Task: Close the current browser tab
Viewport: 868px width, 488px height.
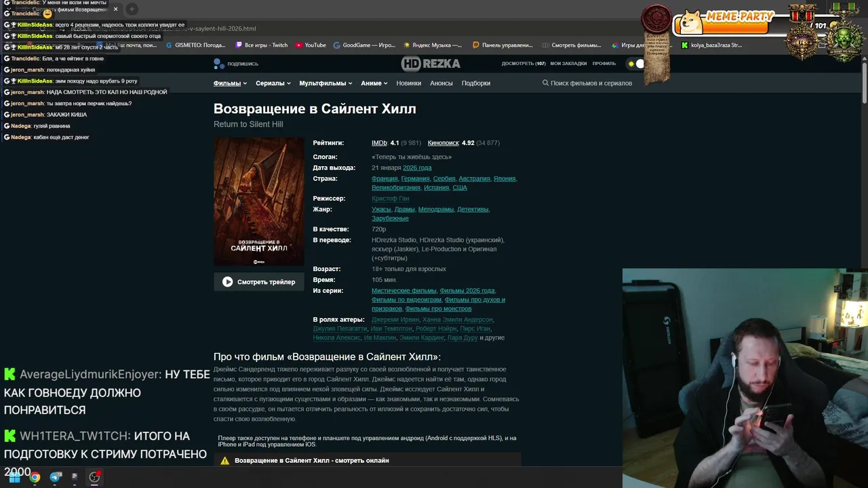Action: 115,9
